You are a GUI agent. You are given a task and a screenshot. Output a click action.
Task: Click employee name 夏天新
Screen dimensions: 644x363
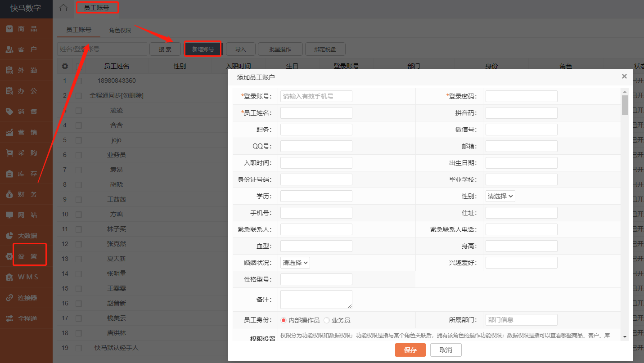click(117, 259)
